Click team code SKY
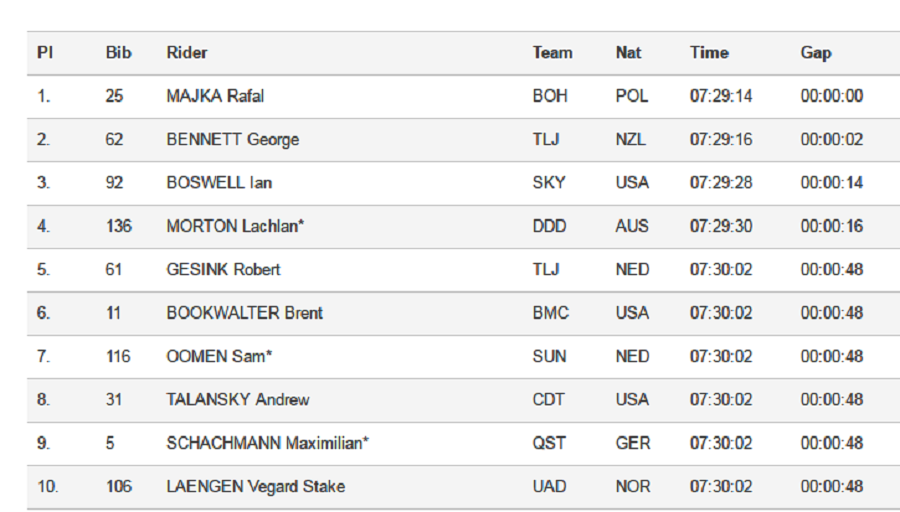 pyautogui.click(x=549, y=183)
